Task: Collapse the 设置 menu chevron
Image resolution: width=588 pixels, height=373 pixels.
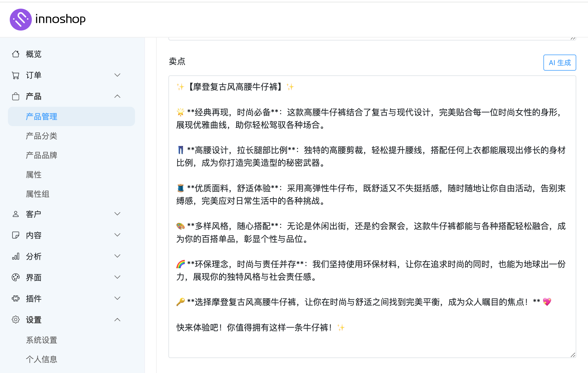Action: click(117, 320)
